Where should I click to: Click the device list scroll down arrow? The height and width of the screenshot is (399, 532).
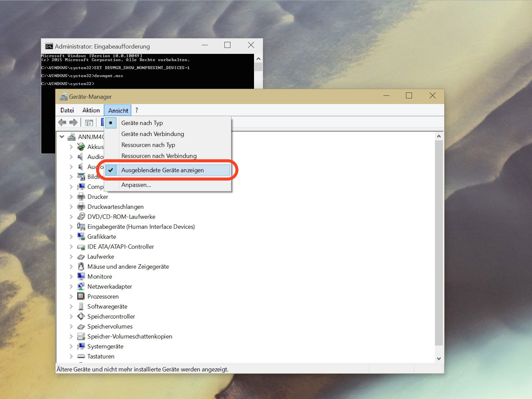[439, 358]
